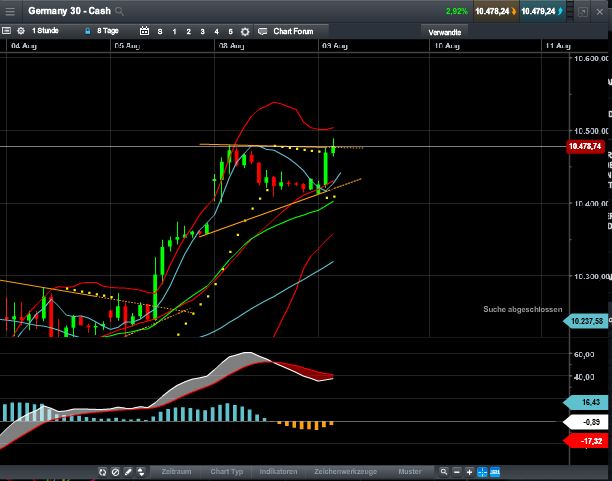Zoom out with the minus button

coord(457,472)
